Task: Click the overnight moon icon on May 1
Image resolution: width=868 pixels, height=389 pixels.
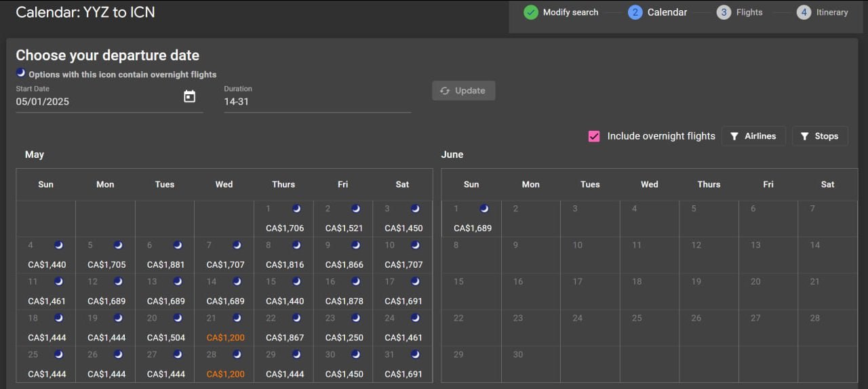Action: tap(296, 209)
